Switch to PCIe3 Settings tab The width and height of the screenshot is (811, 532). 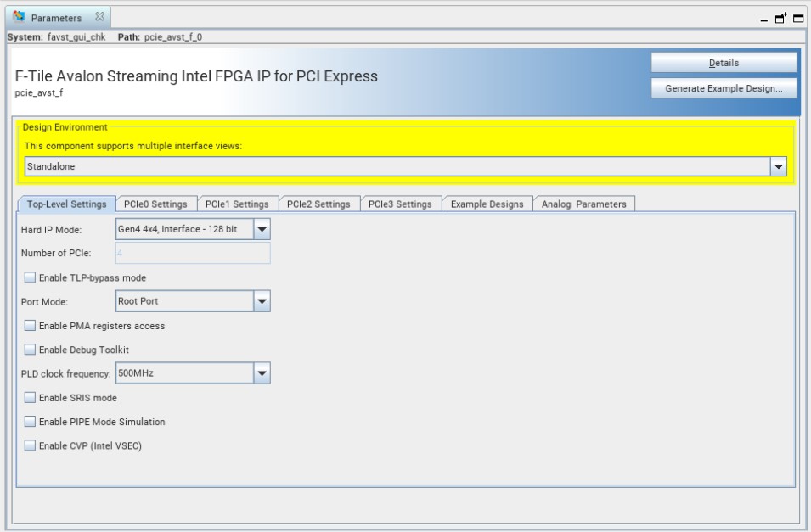pos(400,204)
